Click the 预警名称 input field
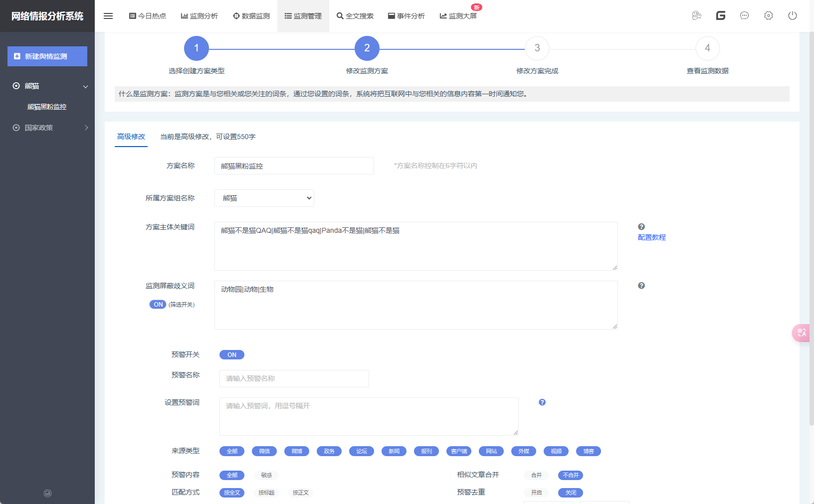This screenshot has height=504, width=814. pos(294,378)
